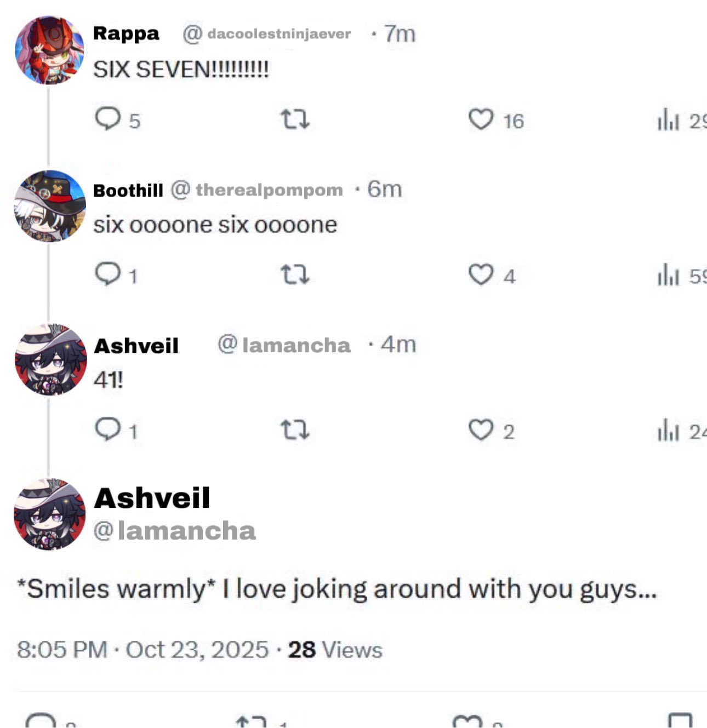
Task: Open the 8:05 PM Oct 23 timestamp
Action: 142,650
